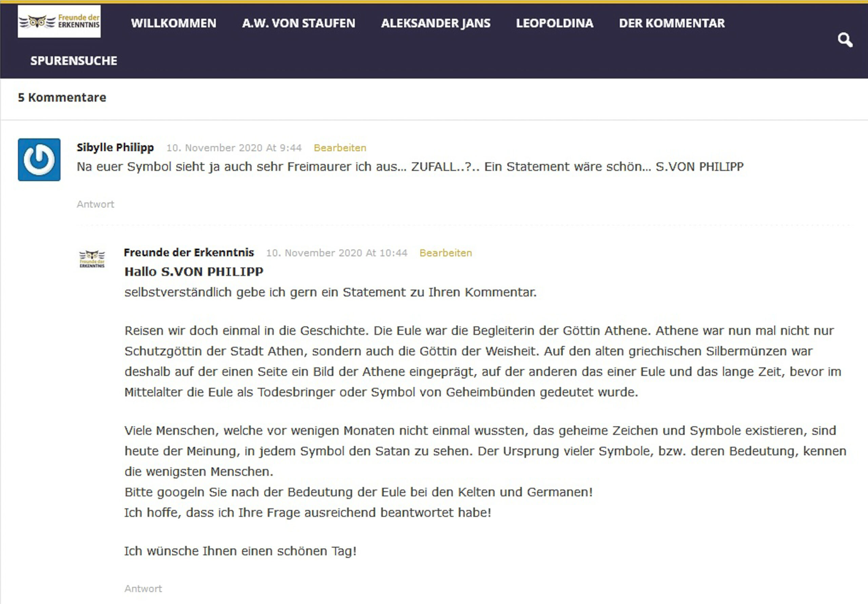868x604 pixels.
Task: Click the small owl avatar beside the reply
Action: click(92, 259)
